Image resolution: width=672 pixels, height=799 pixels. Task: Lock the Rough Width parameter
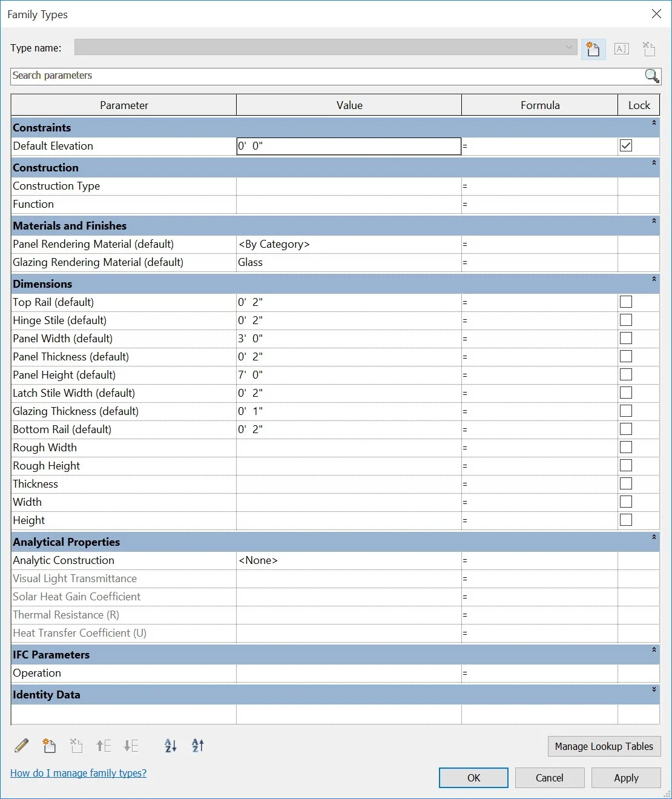(x=626, y=447)
